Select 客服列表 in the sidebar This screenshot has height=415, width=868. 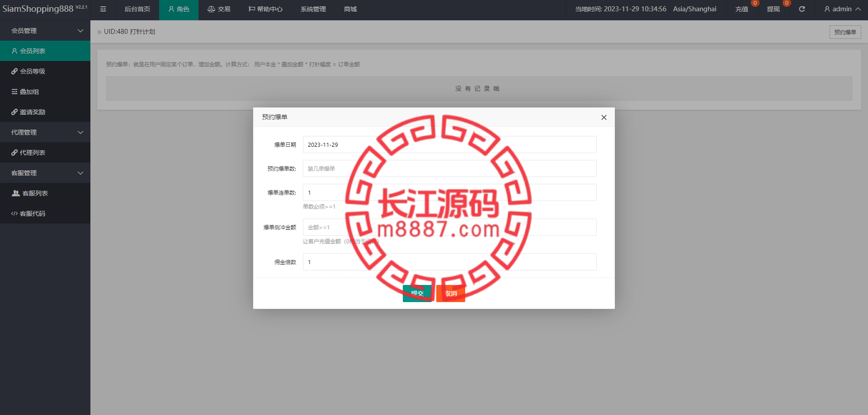45,193
